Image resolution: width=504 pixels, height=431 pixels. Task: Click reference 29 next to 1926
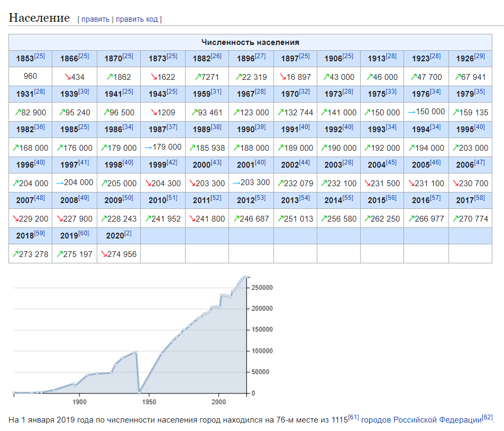480,56
